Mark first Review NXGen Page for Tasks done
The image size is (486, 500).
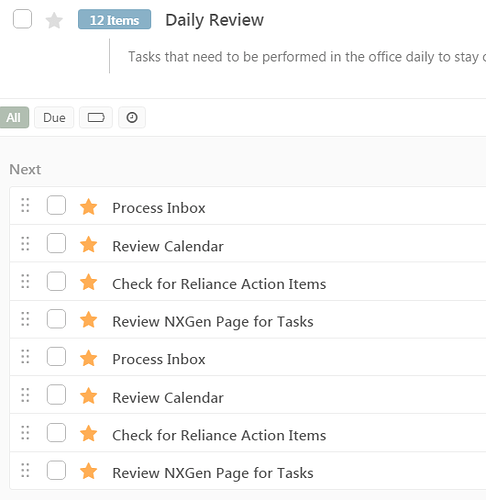56,319
